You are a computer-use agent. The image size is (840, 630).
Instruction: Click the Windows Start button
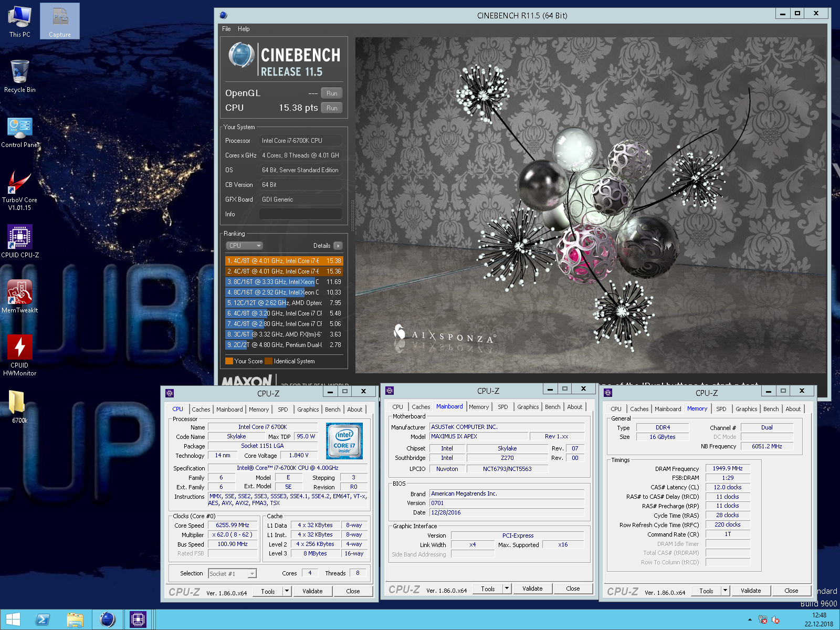pyautogui.click(x=13, y=619)
